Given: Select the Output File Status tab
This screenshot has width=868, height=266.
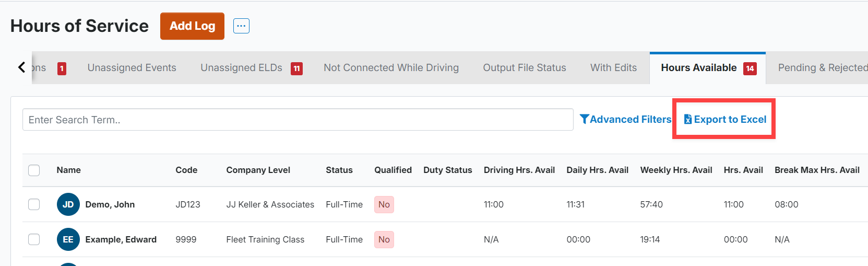Looking at the screenshot, I should click(525, 67).
